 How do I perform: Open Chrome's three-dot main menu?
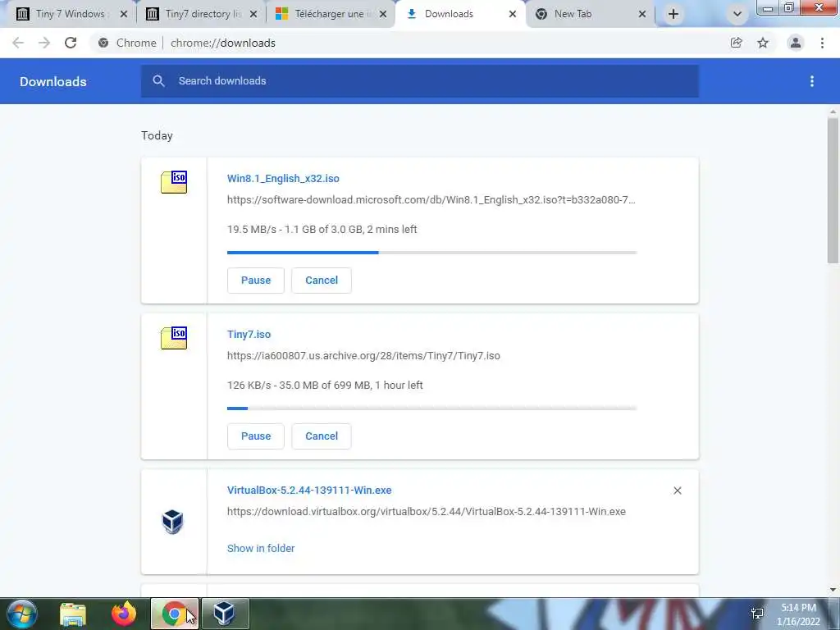tap(822, 43)
